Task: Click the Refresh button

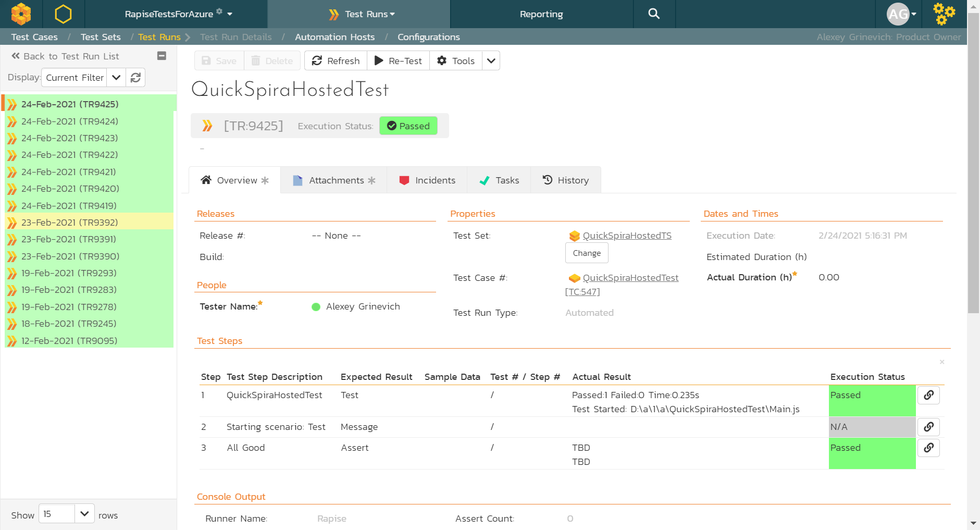Action: pos(336,60)
